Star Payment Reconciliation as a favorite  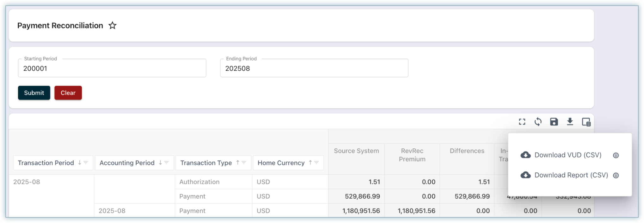[x=113, y=26]
